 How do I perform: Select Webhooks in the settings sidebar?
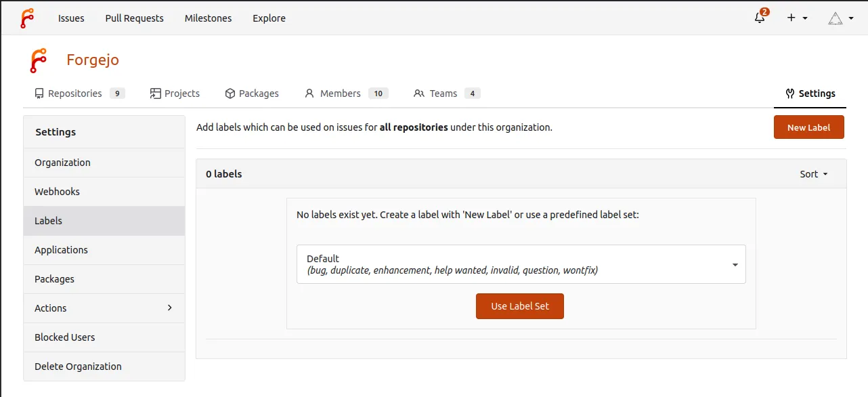(x=57, y=192)
